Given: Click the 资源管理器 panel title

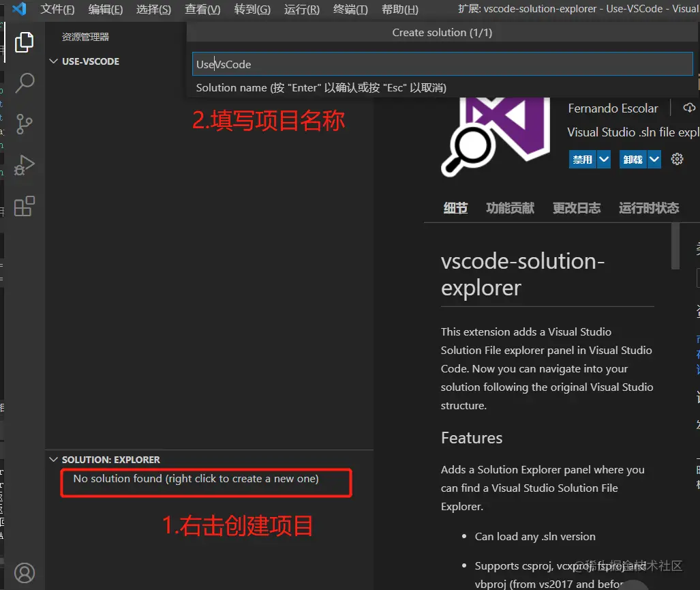Looking at the screenshot, I should point(85,37).
